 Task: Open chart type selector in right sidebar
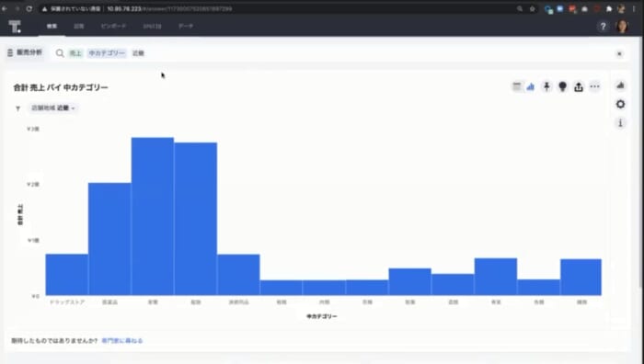tap(621, 85)
